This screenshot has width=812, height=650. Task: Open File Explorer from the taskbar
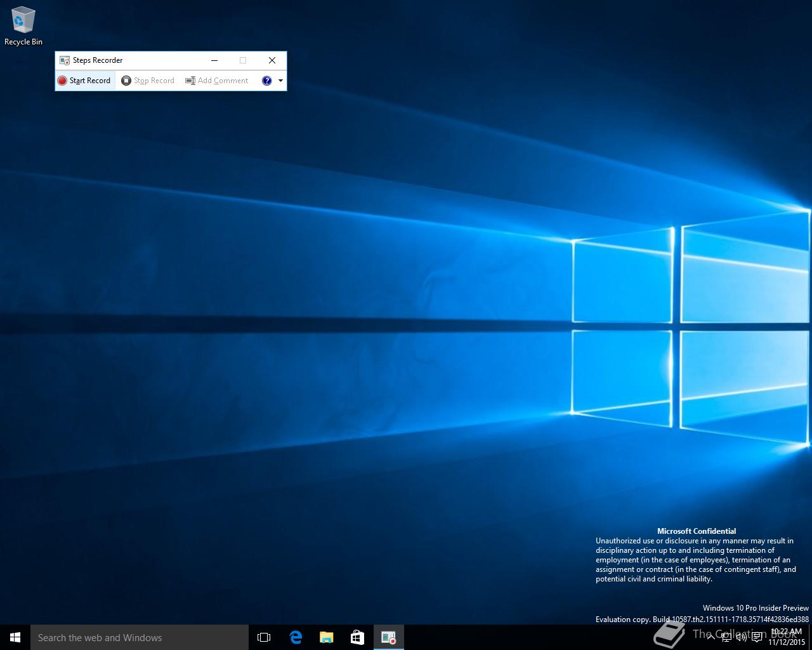click(x=327, y=637)
